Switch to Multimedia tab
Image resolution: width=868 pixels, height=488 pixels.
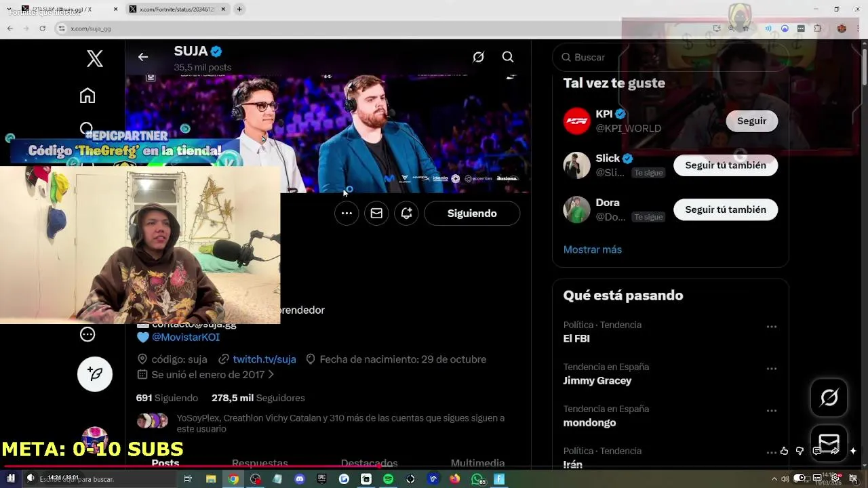point(477,463)
